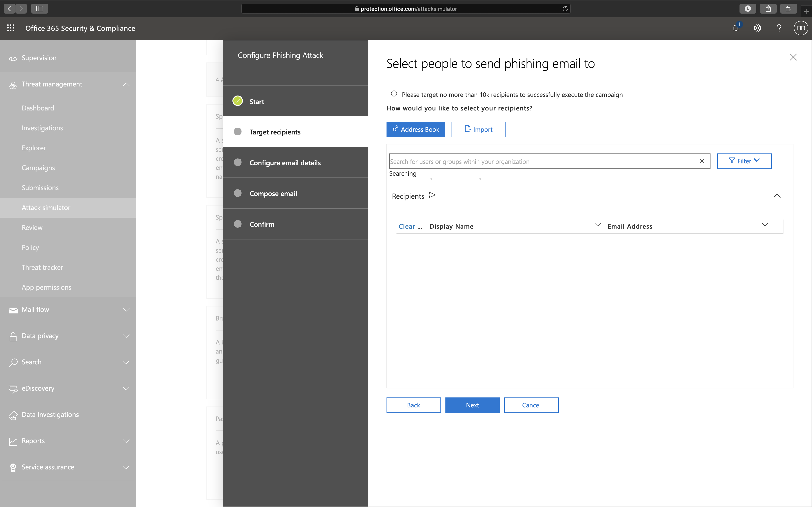Reload the page with refresh icon
Viewport: 812px width, 507px height.
click(565, 9)
